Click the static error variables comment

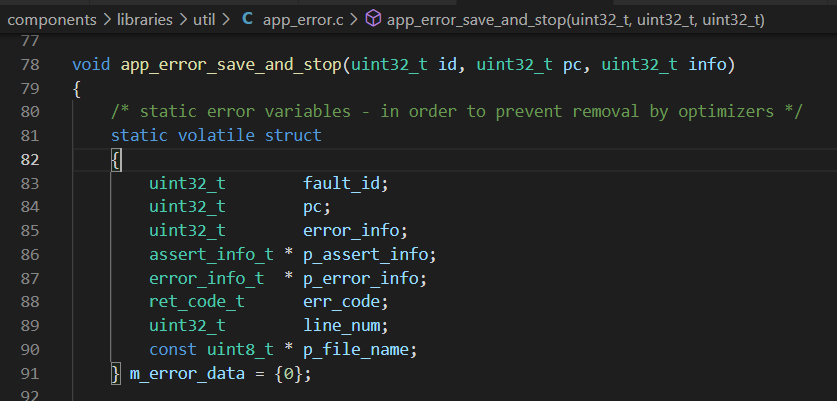click(456, 112)
